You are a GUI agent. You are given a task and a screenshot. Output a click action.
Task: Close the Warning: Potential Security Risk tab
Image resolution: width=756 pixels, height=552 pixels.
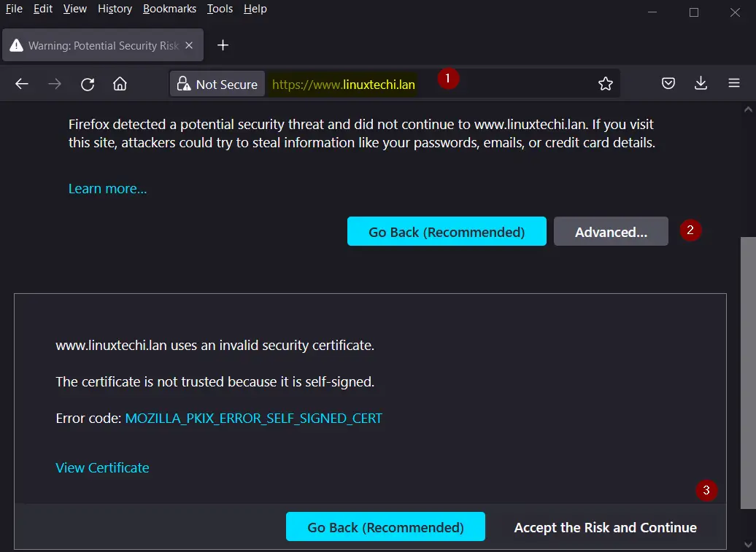point(189,45)
